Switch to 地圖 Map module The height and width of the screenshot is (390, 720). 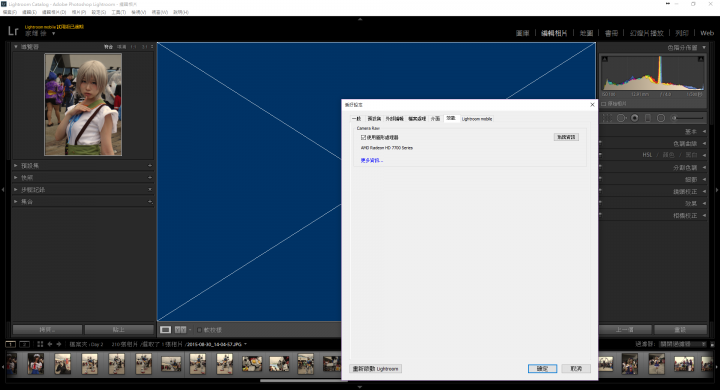point(586,33)
